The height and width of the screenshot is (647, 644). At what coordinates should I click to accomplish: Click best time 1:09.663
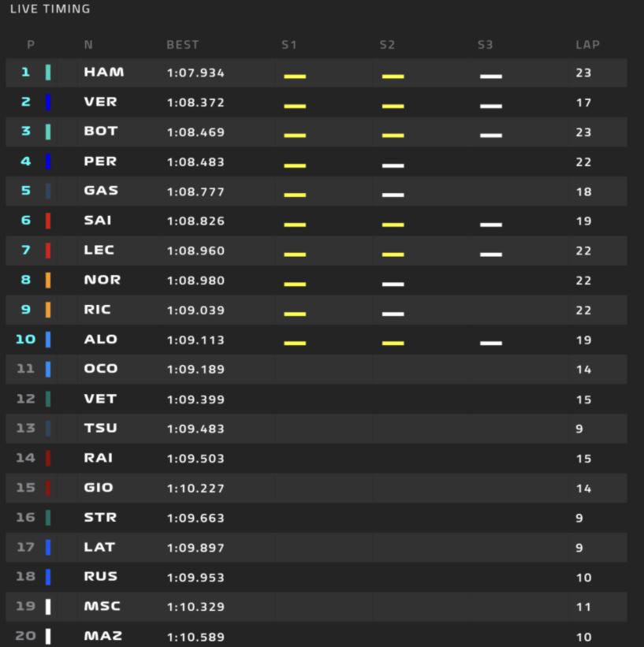(195, 518)
